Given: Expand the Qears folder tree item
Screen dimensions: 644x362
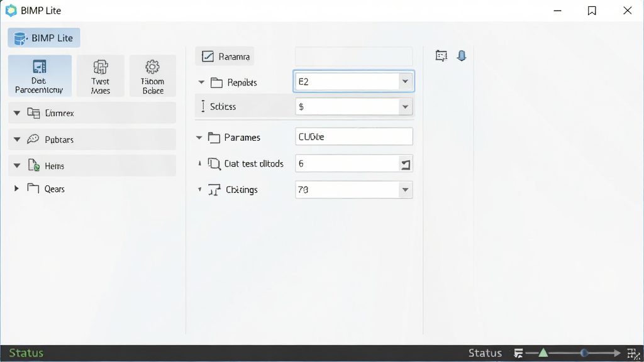Looking at the screenshot, I should [16, 189].
